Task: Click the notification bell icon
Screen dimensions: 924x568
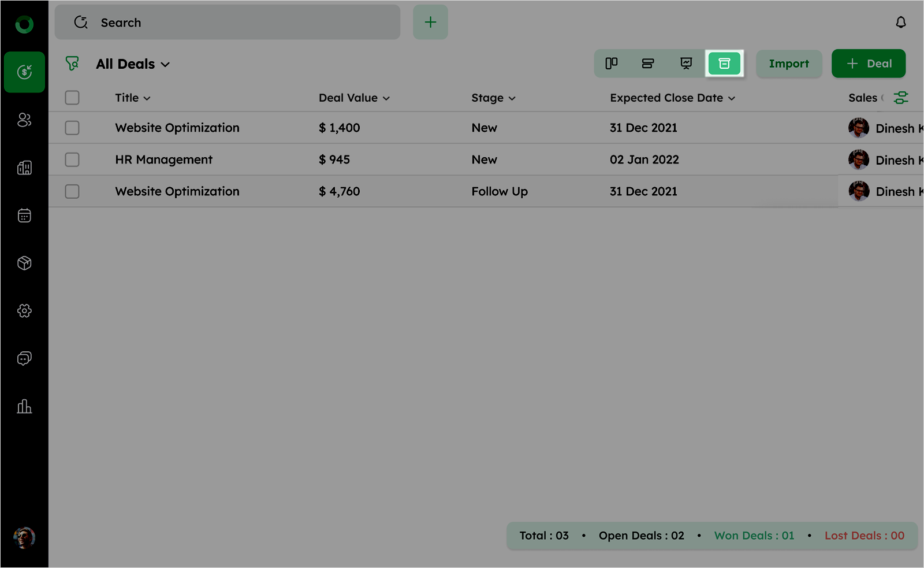Action: pyautogui.click(x=900, y=23)
